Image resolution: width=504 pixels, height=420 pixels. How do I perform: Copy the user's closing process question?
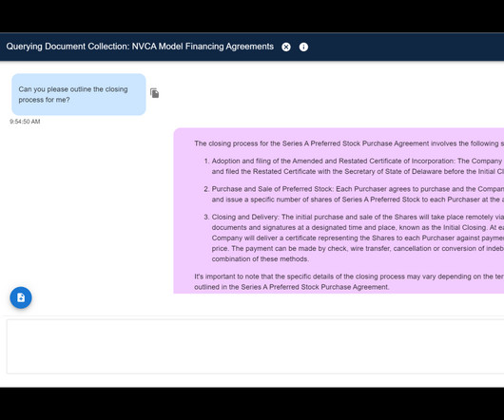tap(155, 93)
